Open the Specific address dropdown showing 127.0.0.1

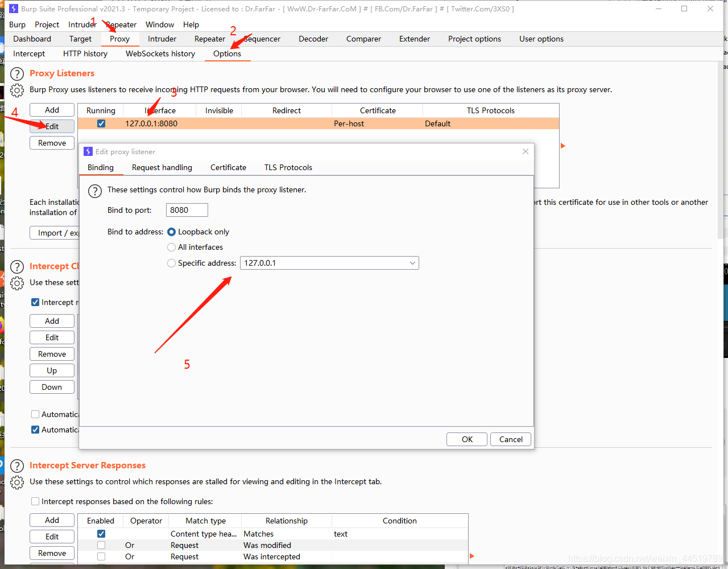(412, 263)
